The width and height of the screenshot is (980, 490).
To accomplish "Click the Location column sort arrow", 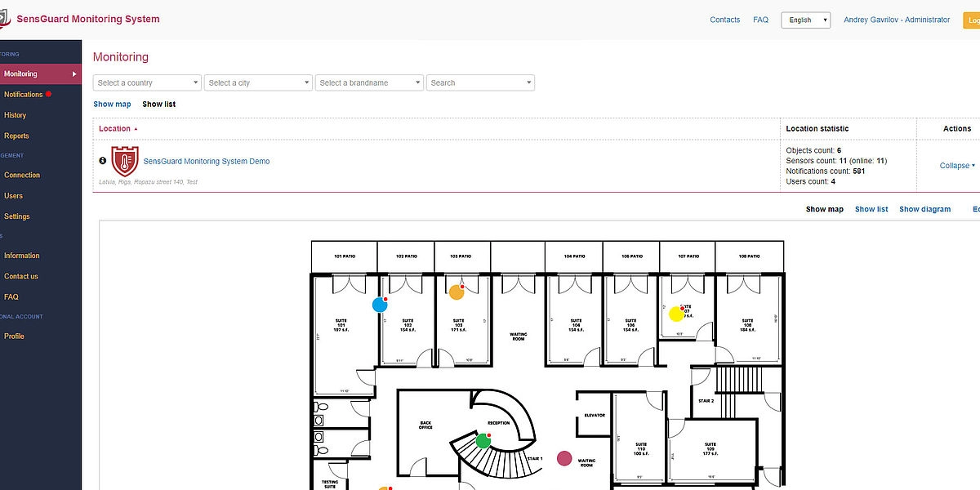I will click(136, 129).
